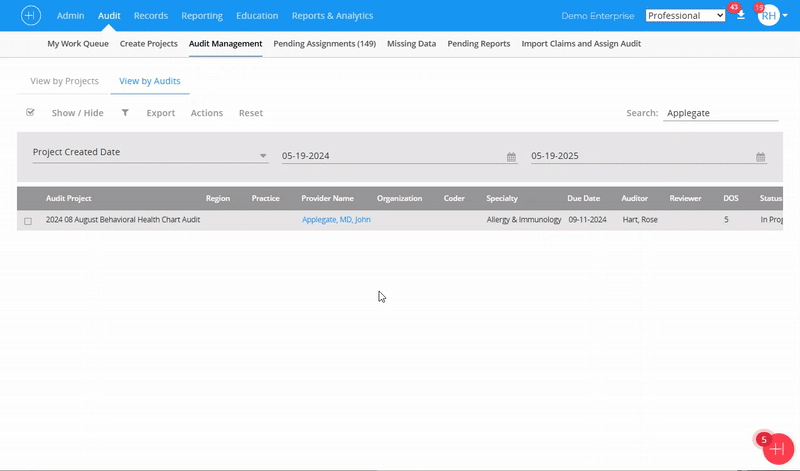800x471 pixels.
Task: Open the RH user avatar menu
Action: pyautogui.click(x=768, y=16)
